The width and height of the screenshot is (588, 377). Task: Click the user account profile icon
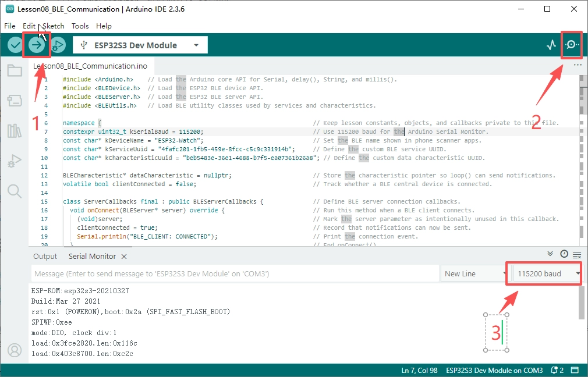click(x=15, y=350)
